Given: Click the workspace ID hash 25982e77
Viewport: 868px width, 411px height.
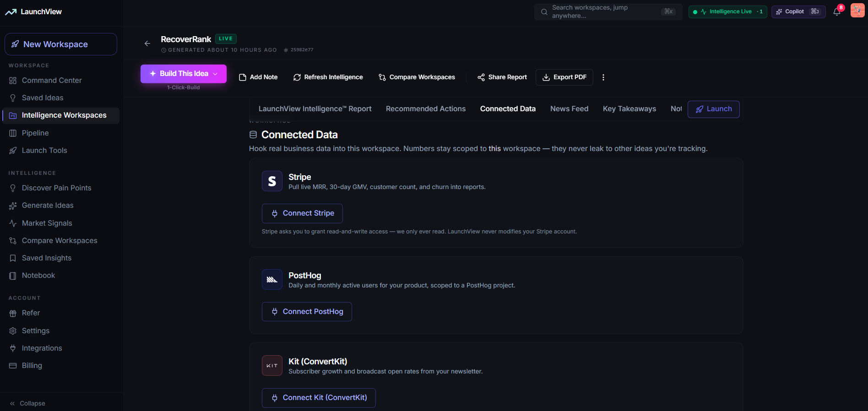Looking at the screenshot, I should (298, 50).
